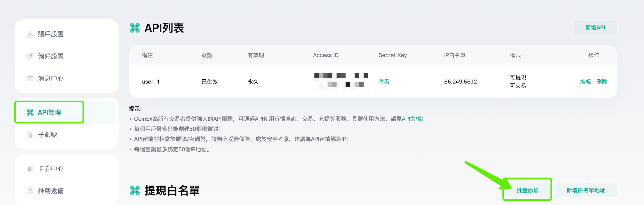Click the clover icon beside 提現白名單 heading

pos(135,190)
